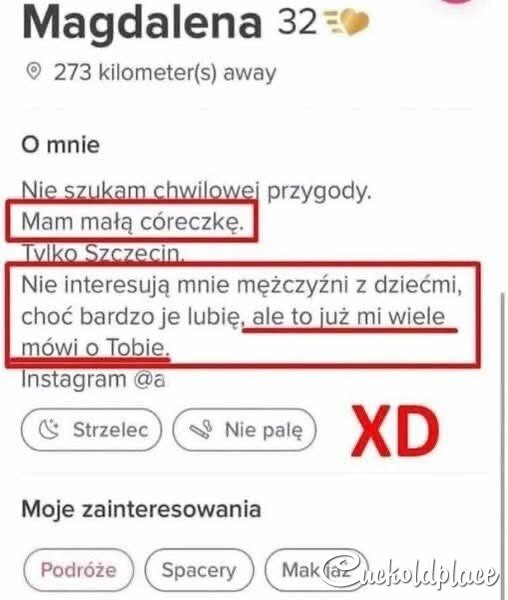
Task: Select the Strzelec zodiac chip
Action: [91, 429]
